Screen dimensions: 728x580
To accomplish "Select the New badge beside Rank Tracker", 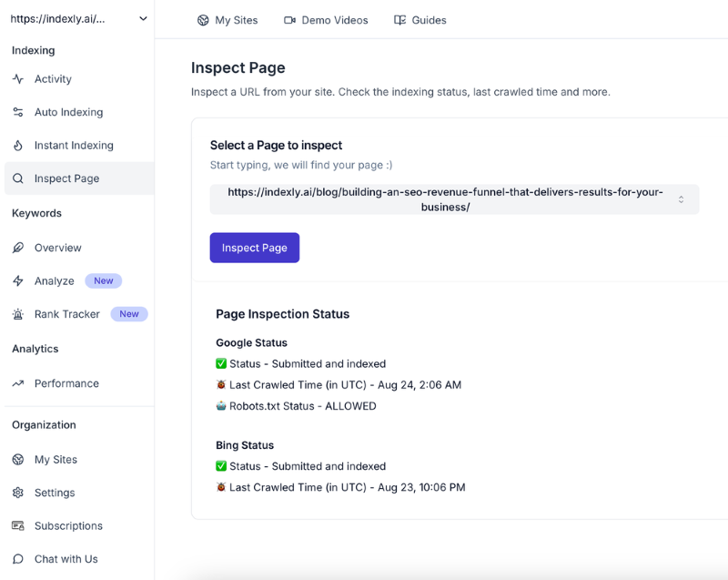I will tap(129, 314).
